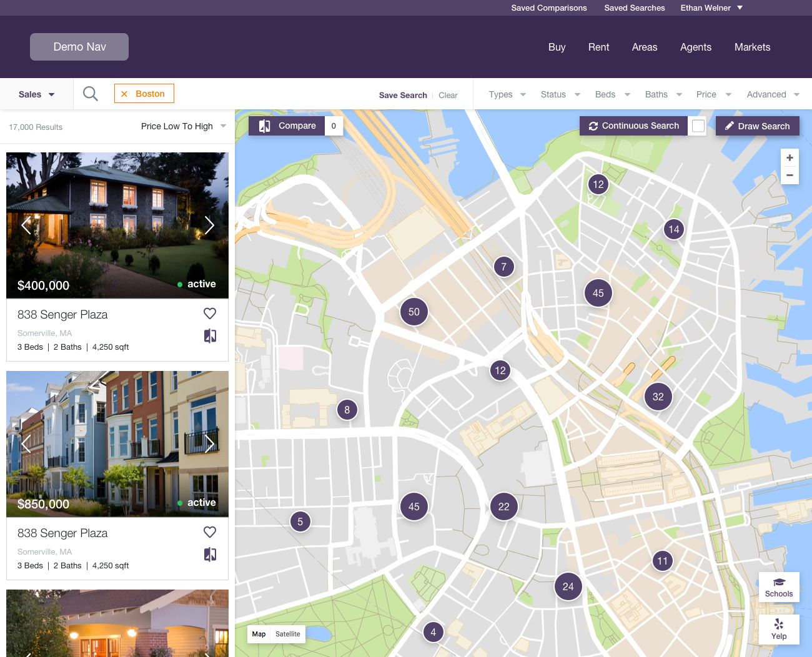
Task: Show Schools overlay on map
Action: pyautogui.click(x=778, y=587)
